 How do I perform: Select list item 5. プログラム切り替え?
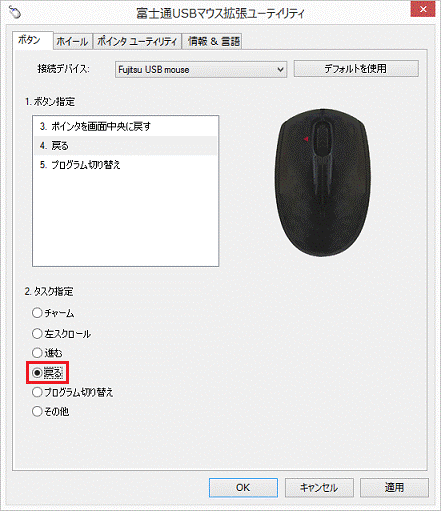125,165
